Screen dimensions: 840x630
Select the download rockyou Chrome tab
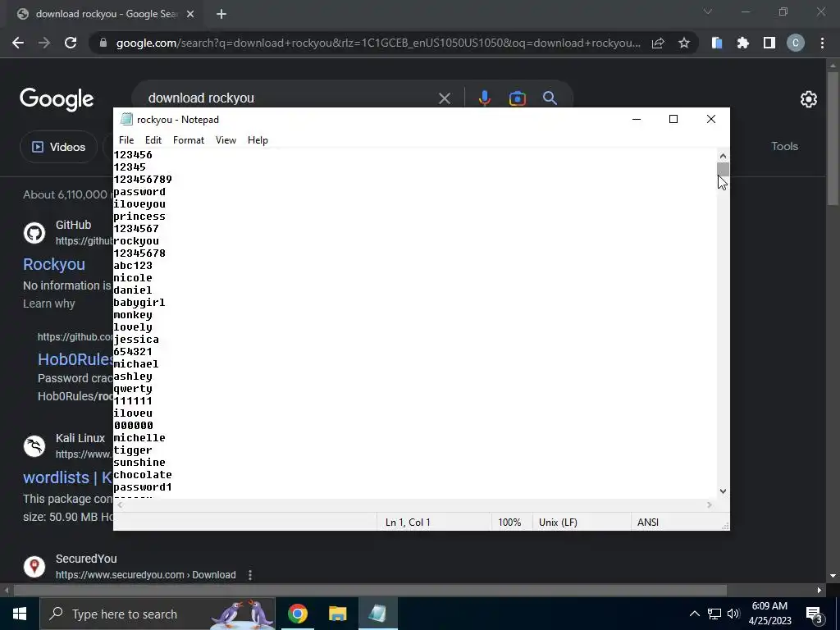tap(102, 14)
